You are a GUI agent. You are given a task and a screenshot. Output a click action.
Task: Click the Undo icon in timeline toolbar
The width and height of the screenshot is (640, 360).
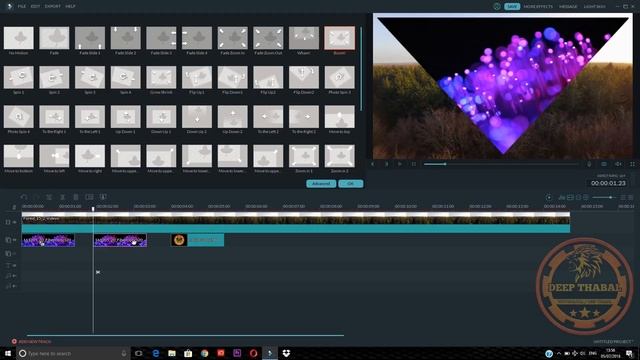24,197
